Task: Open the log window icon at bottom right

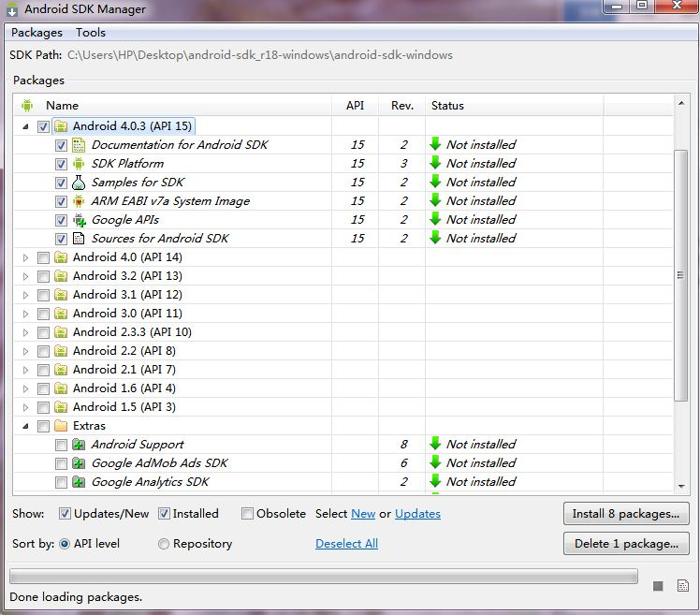Action: [x=682, y=586]
